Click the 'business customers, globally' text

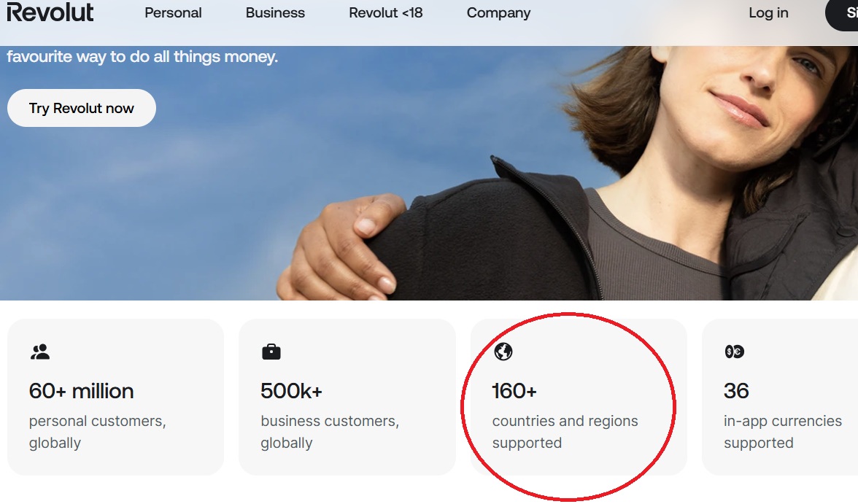point(329,432)
